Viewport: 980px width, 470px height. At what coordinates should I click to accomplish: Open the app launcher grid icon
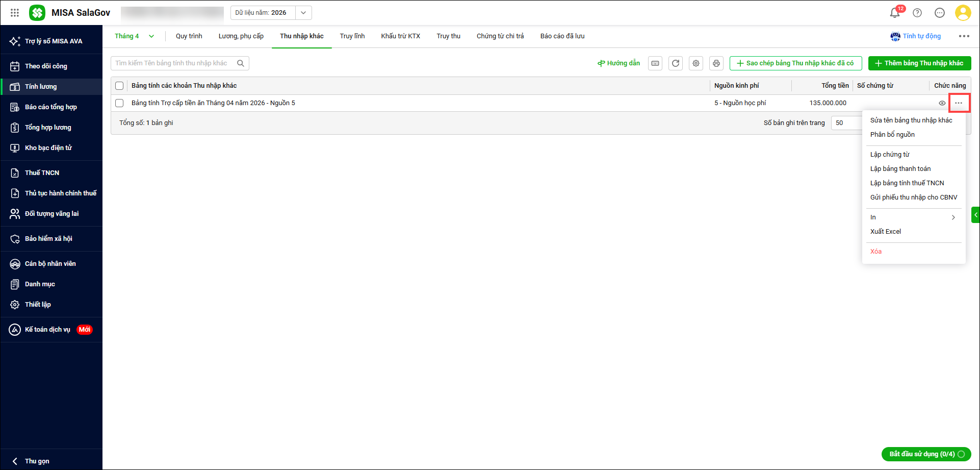[15, 13]
